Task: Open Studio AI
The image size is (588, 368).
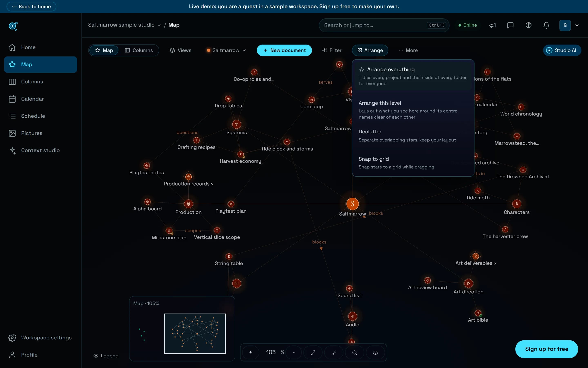Action: click(562, 50)
